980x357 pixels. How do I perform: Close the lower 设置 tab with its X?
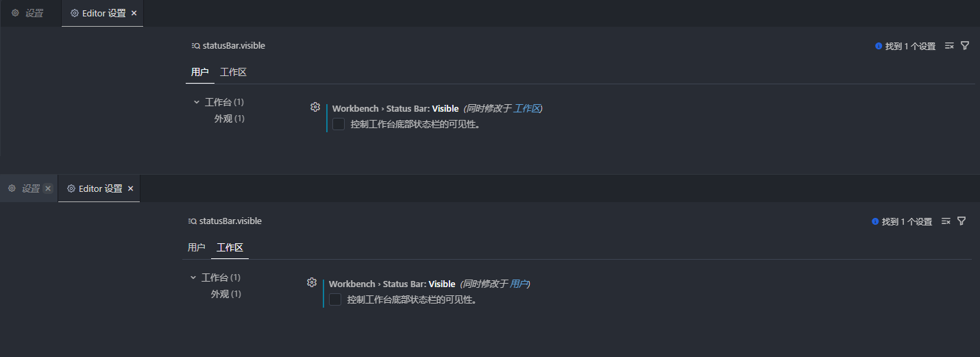tap(48, 188)
